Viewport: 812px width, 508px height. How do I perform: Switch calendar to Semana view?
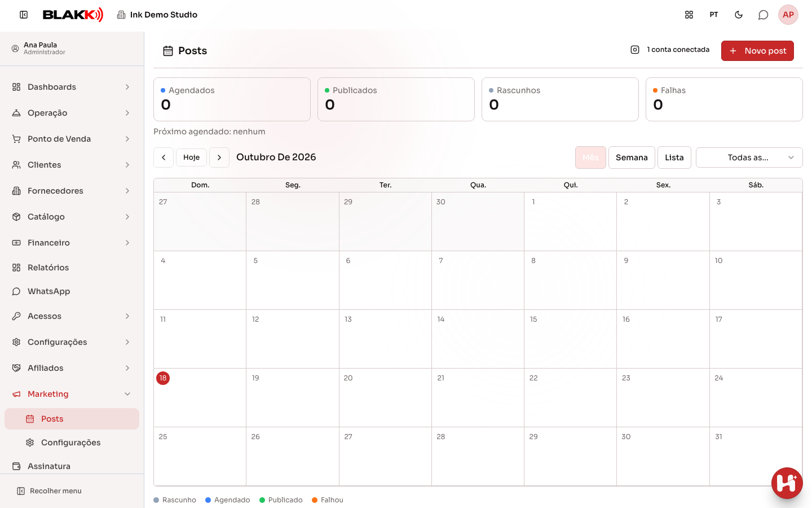coord(632,157)
